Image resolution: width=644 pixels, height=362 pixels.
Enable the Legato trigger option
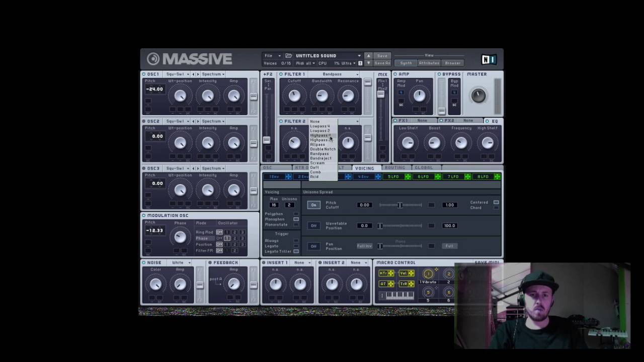(296, 246)
